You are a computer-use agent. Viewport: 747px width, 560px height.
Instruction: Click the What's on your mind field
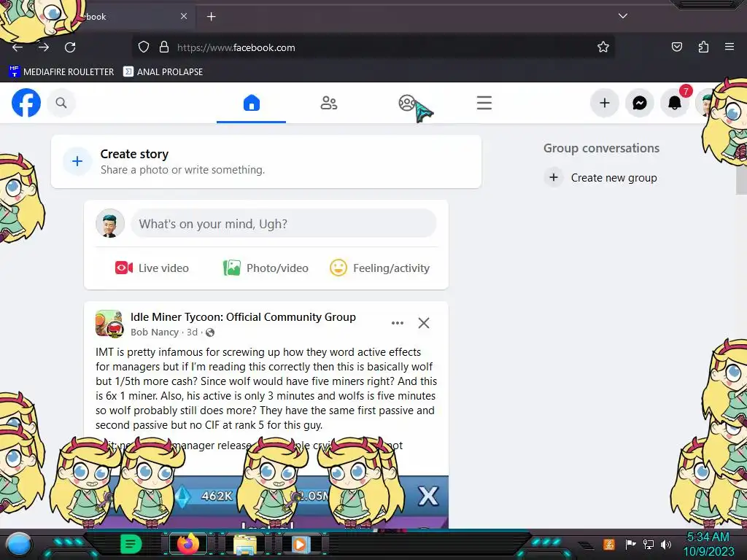[x=284, y=223]
